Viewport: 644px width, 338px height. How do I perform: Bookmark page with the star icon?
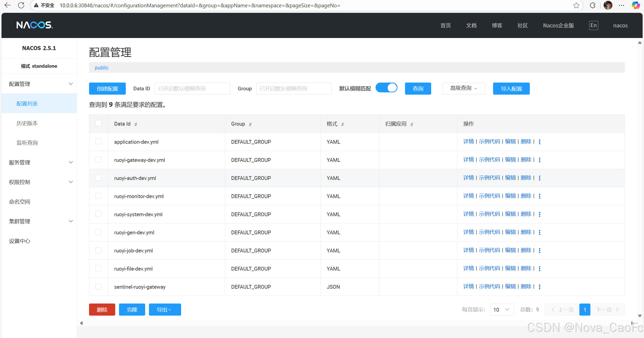[x=576, y=5]
